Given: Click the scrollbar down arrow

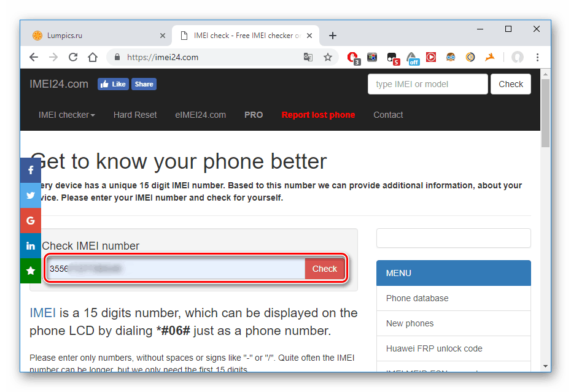Looking at the screenshot, I should click(x=545, y=366).
